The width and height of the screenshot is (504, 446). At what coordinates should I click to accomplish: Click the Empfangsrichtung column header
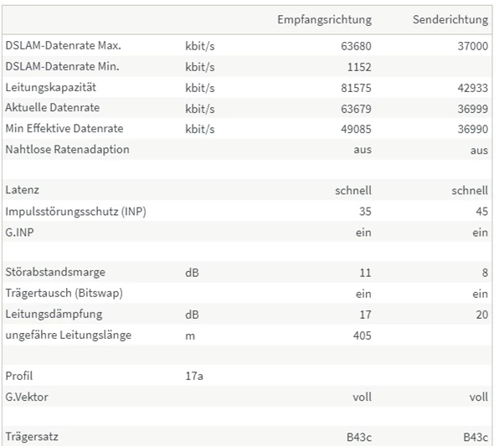point(324,19)
